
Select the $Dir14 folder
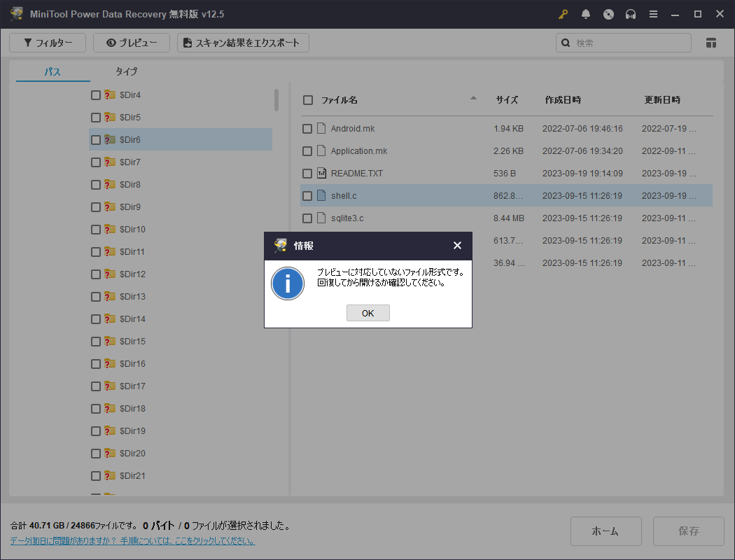133,319
